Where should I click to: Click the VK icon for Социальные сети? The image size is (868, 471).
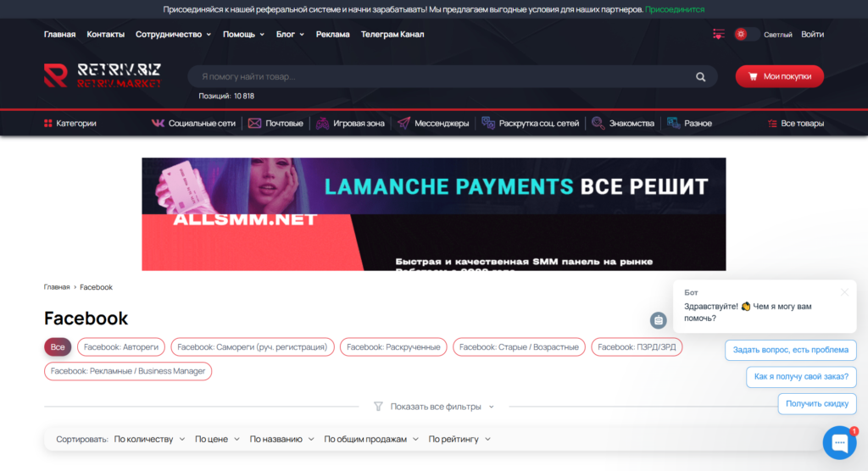pyautogui.click(x=158, y=124)
